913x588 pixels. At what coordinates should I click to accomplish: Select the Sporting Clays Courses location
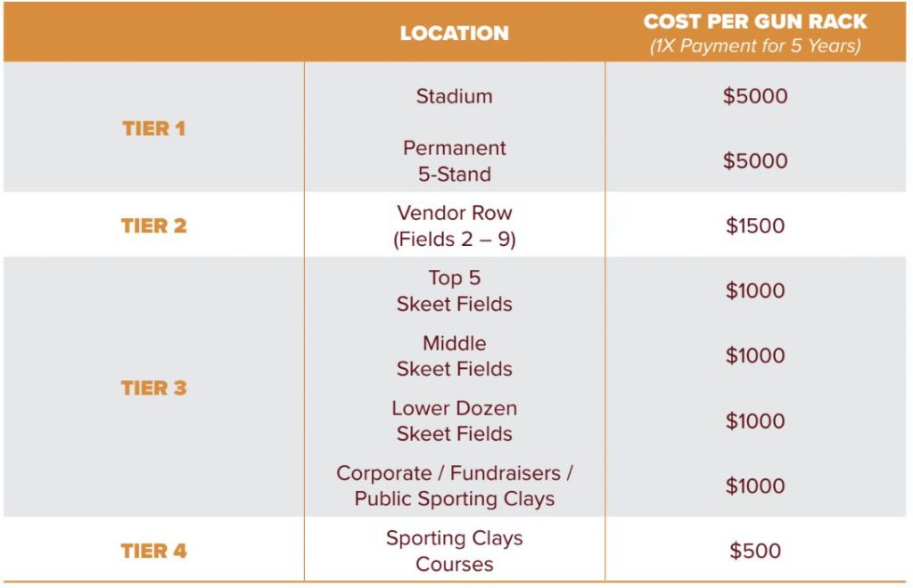454,551
